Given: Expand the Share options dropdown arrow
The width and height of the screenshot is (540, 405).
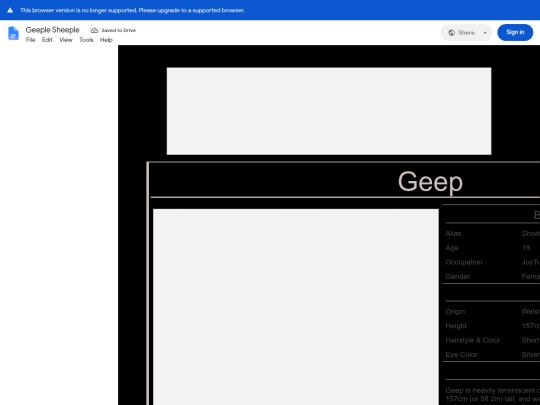Looking at the screenshot, I should [485, 33].
